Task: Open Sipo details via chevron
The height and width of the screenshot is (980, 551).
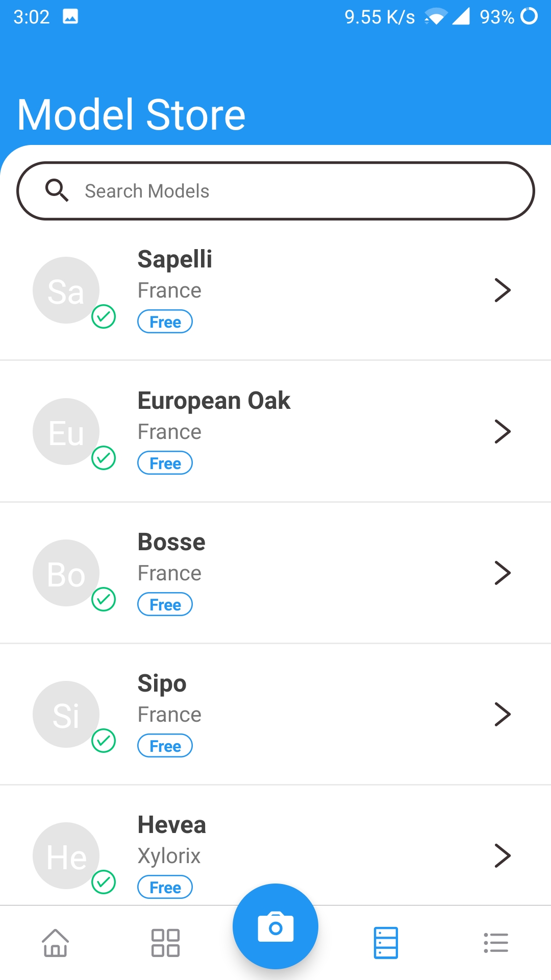Action: 503,714
